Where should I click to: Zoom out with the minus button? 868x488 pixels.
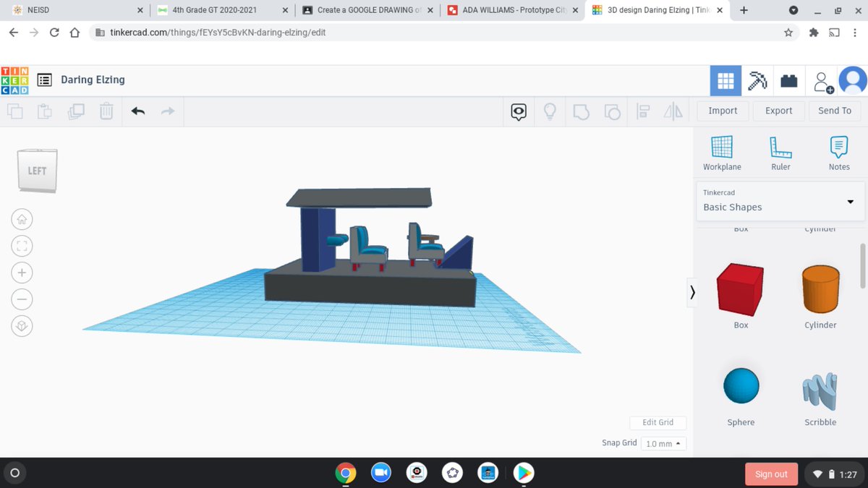[x=22, y=299]
